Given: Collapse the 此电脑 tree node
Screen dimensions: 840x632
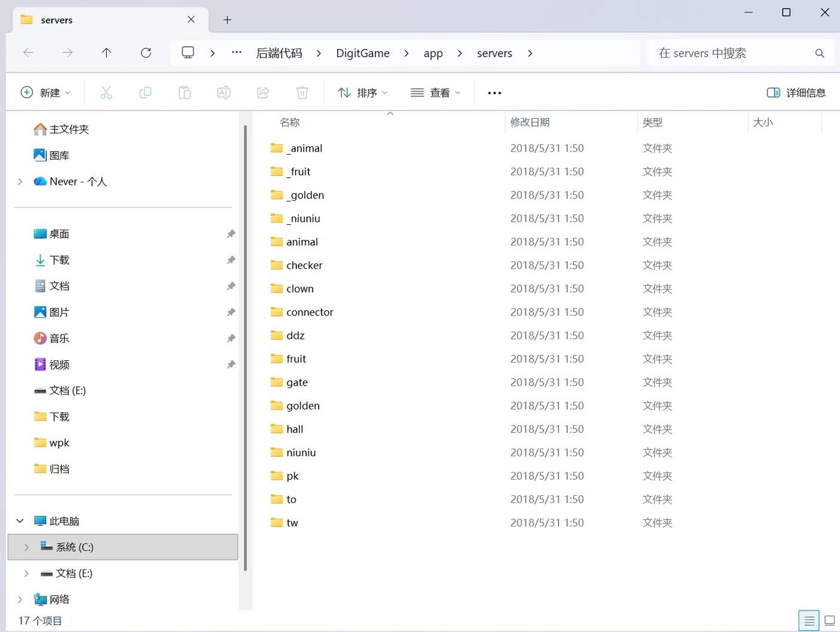Looking at the screenshot, I should [20, 521].
